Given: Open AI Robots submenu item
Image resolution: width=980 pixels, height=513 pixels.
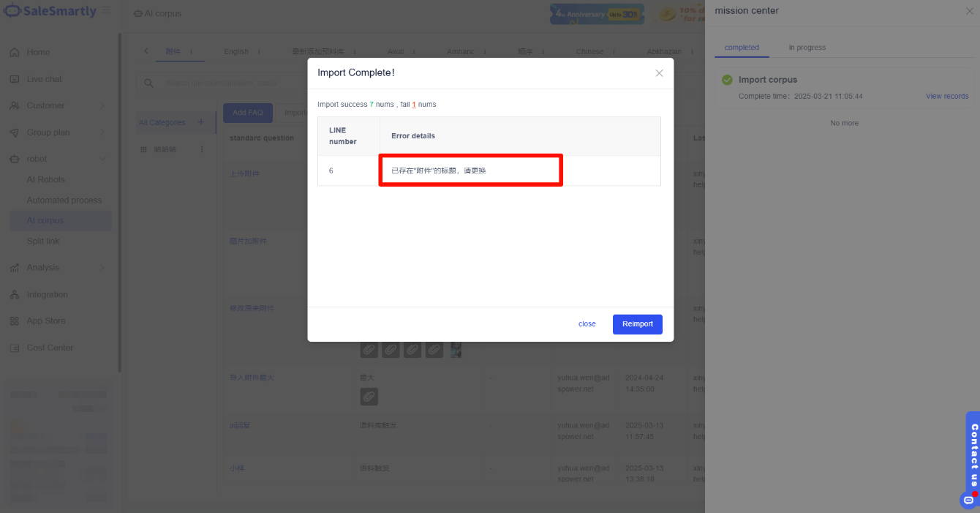Looking at the screenshot, I should click(46, 179).
